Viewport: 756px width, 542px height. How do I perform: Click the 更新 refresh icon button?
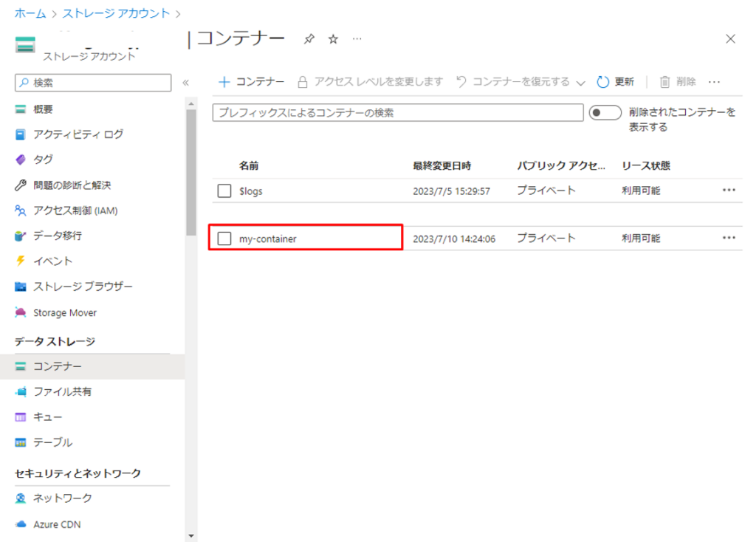pyautogui.click(x=614, y=82)
